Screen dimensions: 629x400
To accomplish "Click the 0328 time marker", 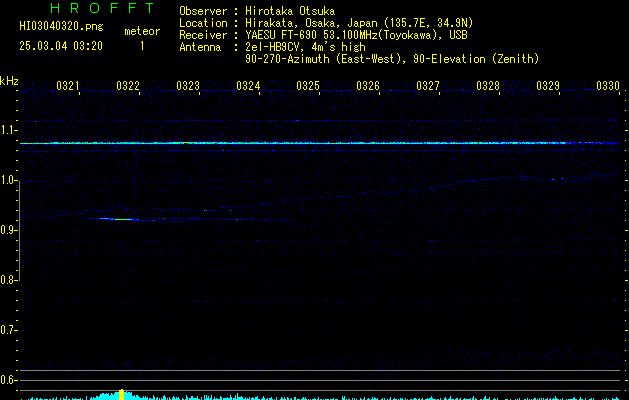I will pyautogui.click(x=488, y=86).
